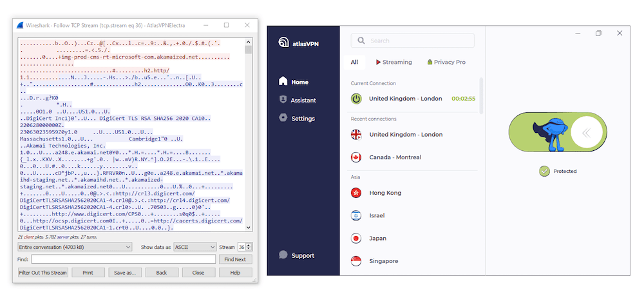Screen dimensions: 644x305
Task: Click the atlasVPN Search field
Action: [412, 41]
